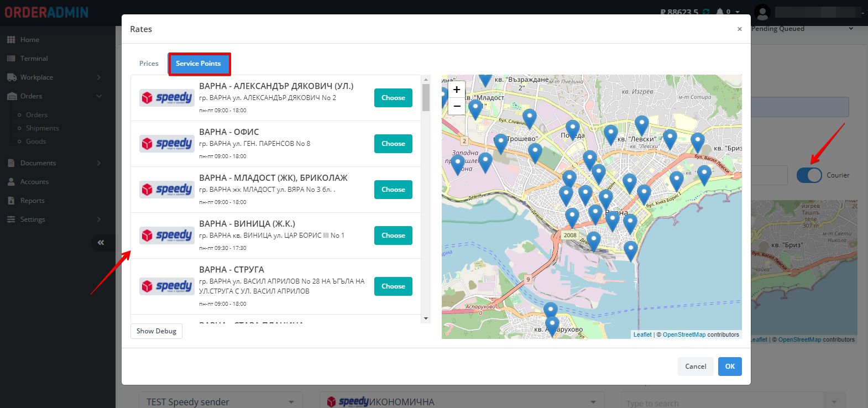
Task: Toggle the Courier switch
Action: [809, 175]
